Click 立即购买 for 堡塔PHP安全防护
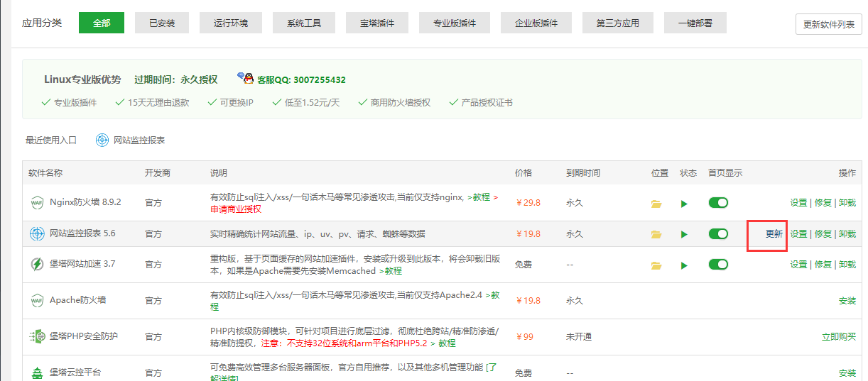The height and width of the screenshot is (381, 868). tap(839, 337)
